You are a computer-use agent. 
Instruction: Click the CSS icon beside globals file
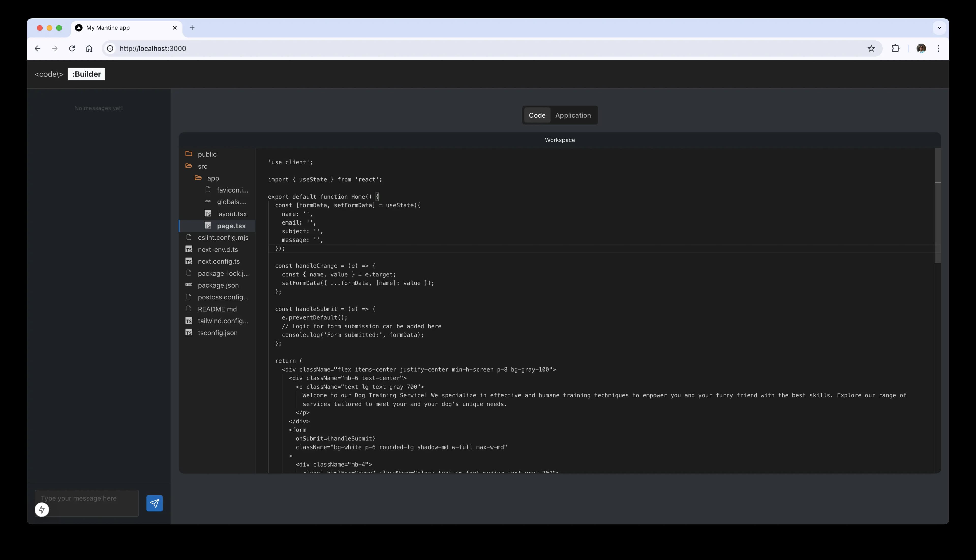pos(208,202)
